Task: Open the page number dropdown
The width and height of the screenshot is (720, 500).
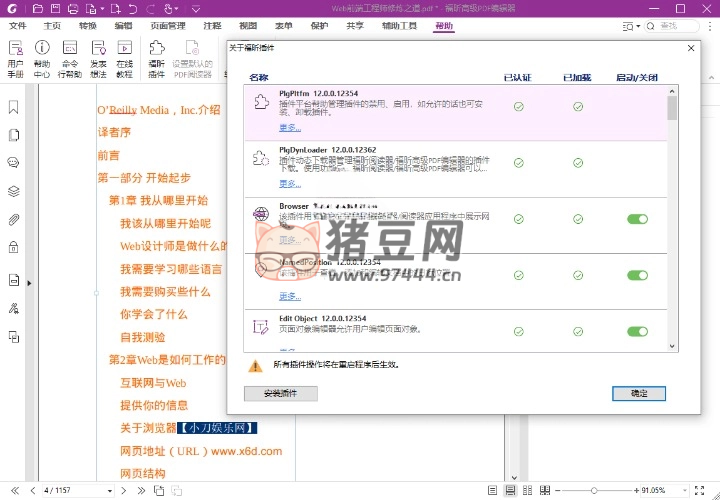Action: pos(109,491)
